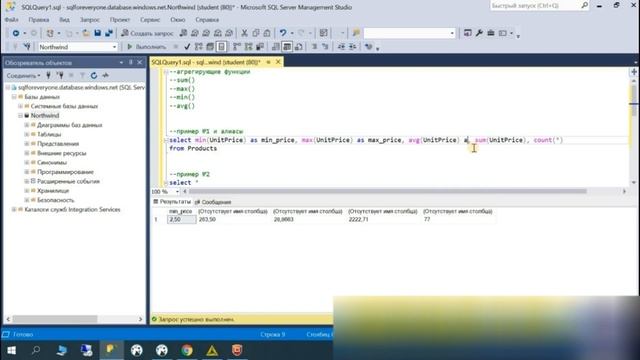Viewport: 640px width, 360px height.
Task: Click the editor horizontal scrollbar
Action: pyautogui.click(x=388, y=191)
